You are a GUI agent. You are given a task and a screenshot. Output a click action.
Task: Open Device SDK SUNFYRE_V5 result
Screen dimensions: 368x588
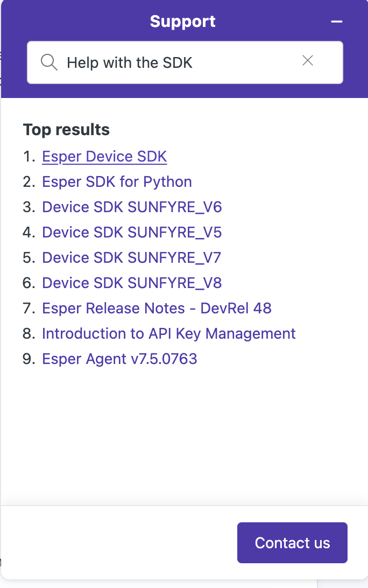coord(132,233)
